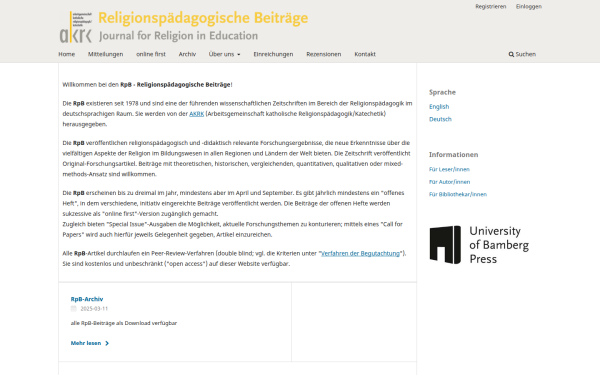Click the Mehr lesen link
The height and width of the screenshot is (375, 600).
[x=90, y=343]
